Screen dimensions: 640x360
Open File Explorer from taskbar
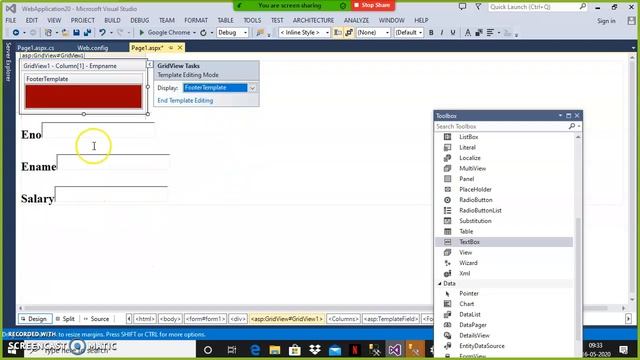[275, 350]
